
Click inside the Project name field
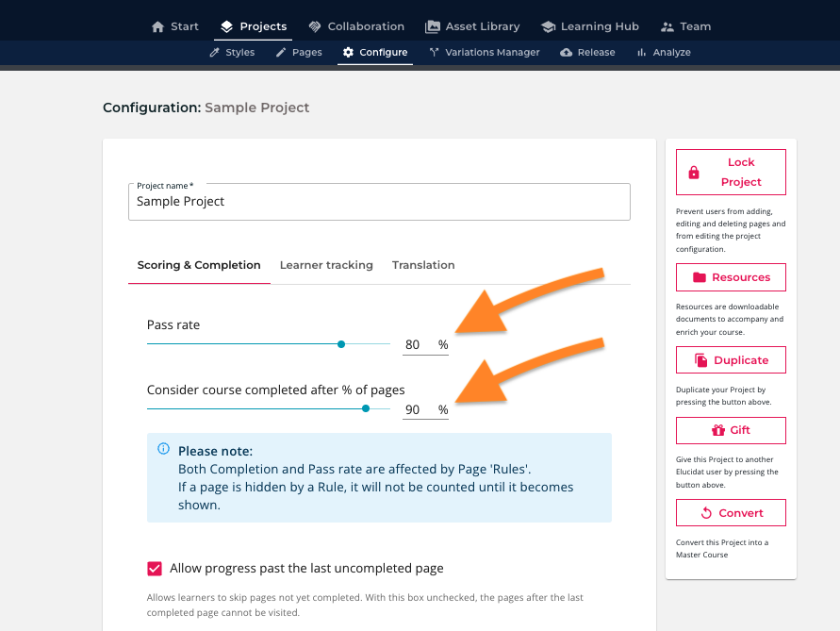[x=377, y=201]
